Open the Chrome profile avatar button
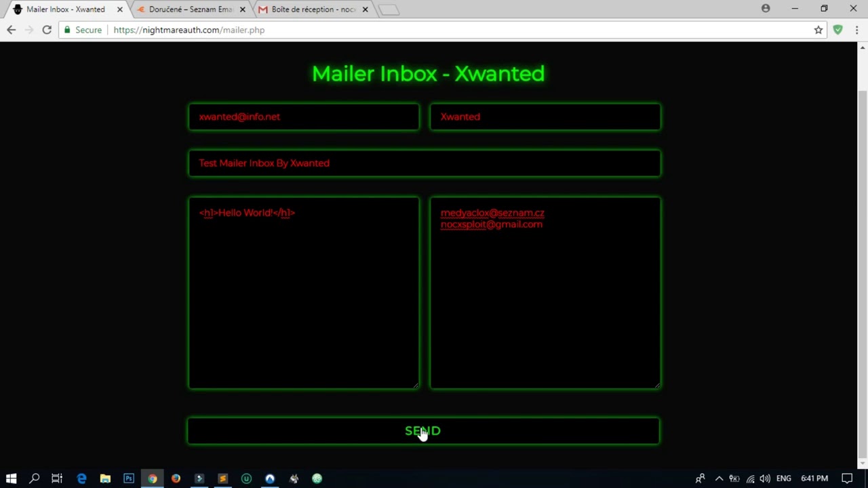 tap(766, 9)
